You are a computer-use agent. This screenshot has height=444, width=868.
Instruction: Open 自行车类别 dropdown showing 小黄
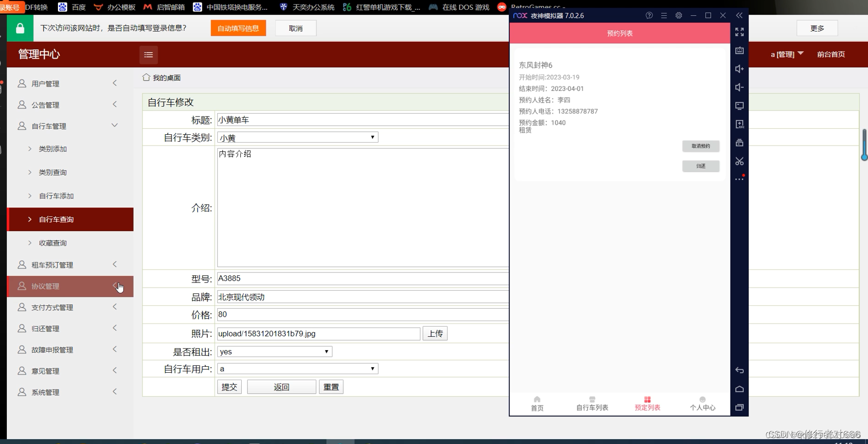[x=298, y=137]
